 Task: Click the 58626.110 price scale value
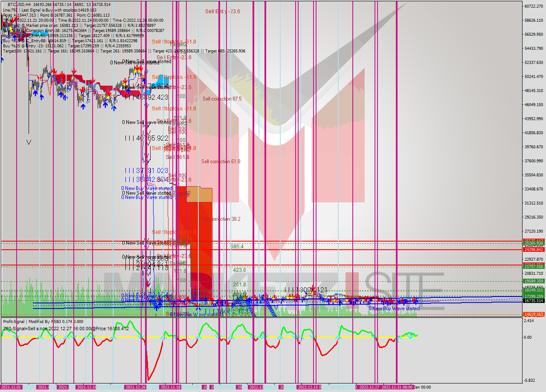533,20
